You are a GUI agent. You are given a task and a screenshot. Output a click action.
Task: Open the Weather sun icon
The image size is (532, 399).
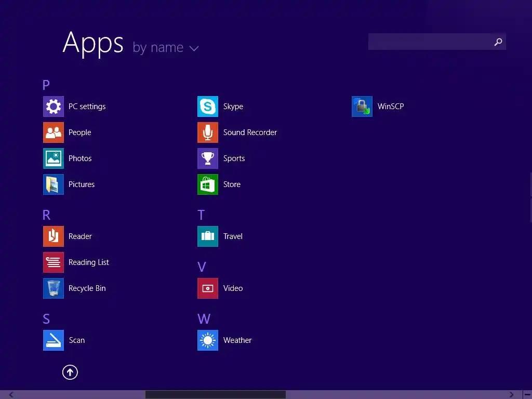point(208,340)
